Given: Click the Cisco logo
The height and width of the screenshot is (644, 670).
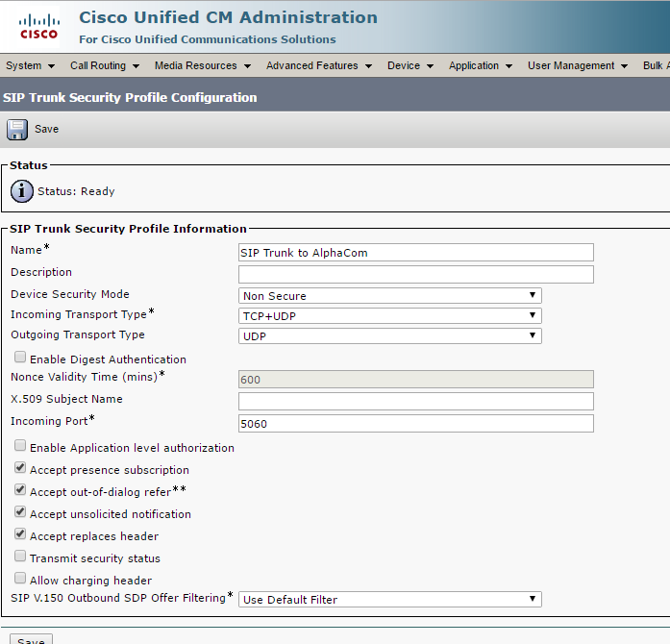Looking at the screenshot, I should tap(38, 26).
